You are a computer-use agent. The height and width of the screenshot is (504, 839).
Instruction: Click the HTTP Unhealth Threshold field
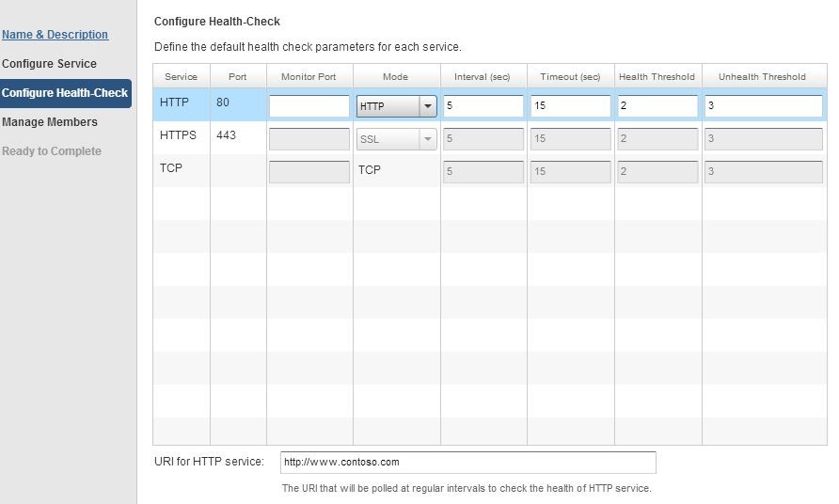[x=764, y=106]
